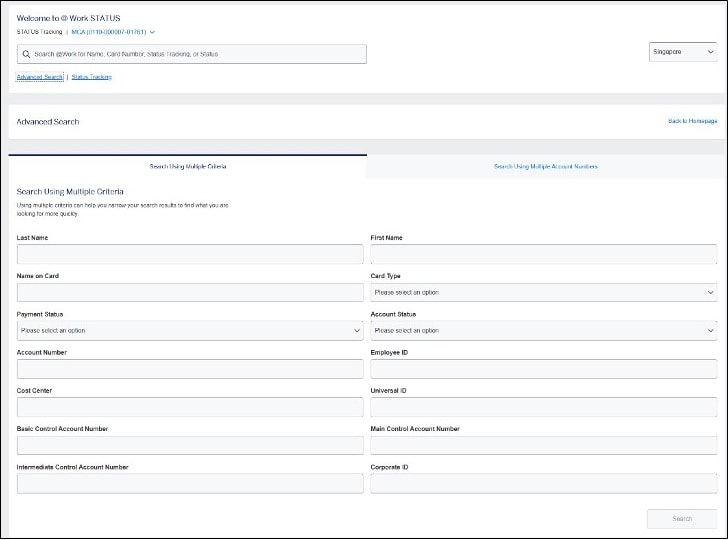Open the Singapore country dropdown
This screenshot has height=540, width=728.
point(682,53)
